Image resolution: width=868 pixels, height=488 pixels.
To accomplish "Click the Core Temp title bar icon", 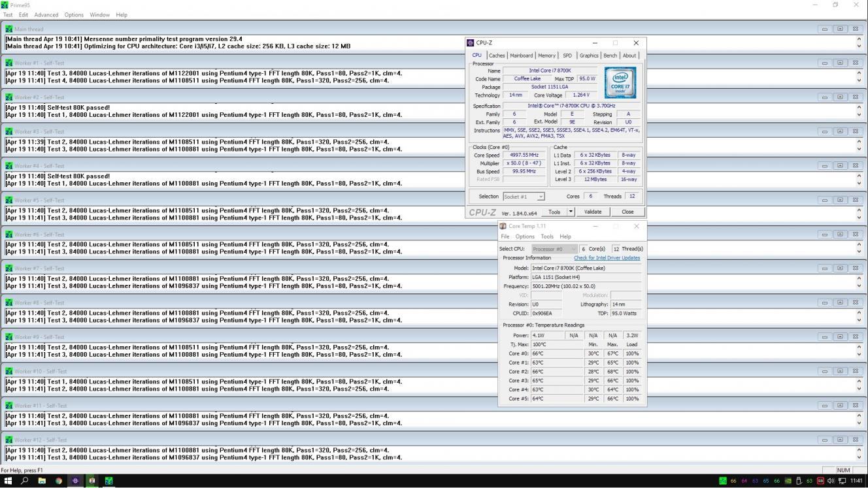I will tap(503, 226).
